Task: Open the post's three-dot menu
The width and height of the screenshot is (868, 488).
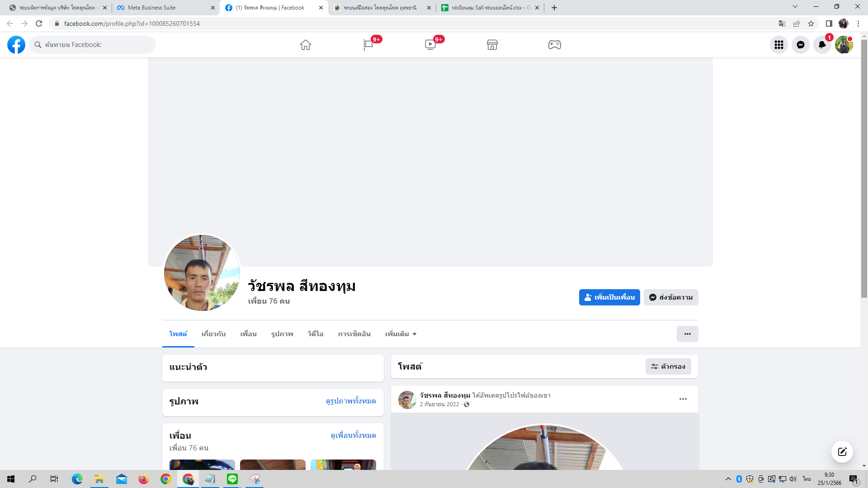Action: tap(683, 399)
